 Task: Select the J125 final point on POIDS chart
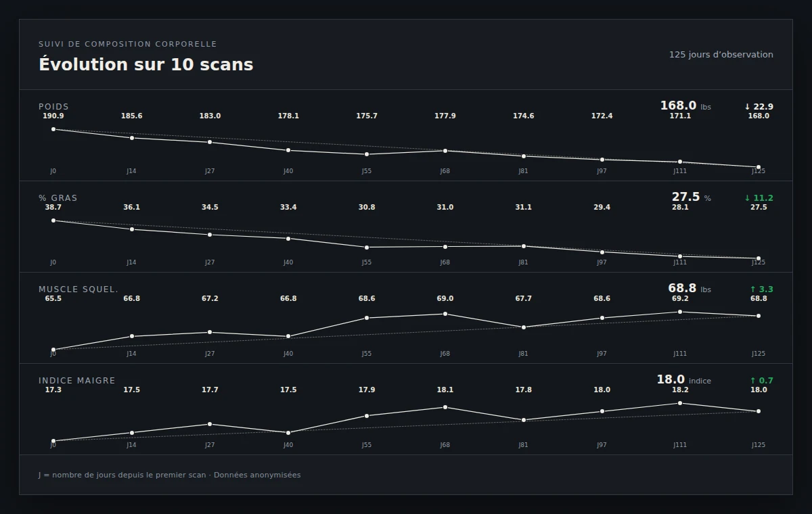click(759, 167)
